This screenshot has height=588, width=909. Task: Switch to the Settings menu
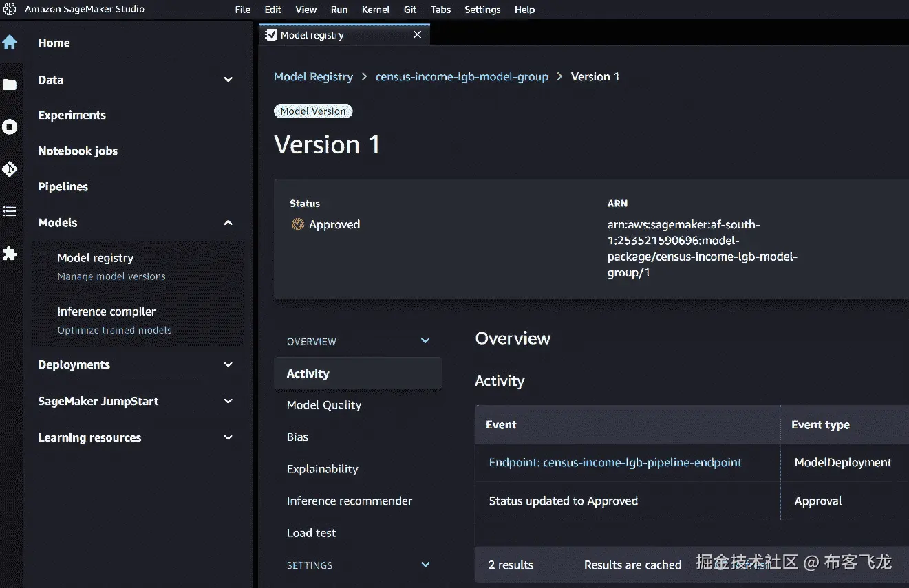pos(482,9)
